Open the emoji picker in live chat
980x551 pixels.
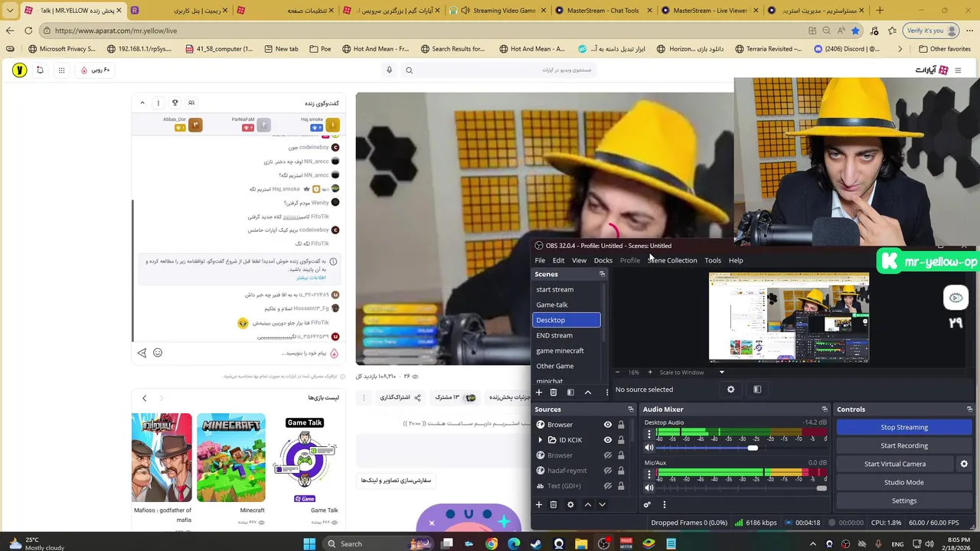coord(158,353)
